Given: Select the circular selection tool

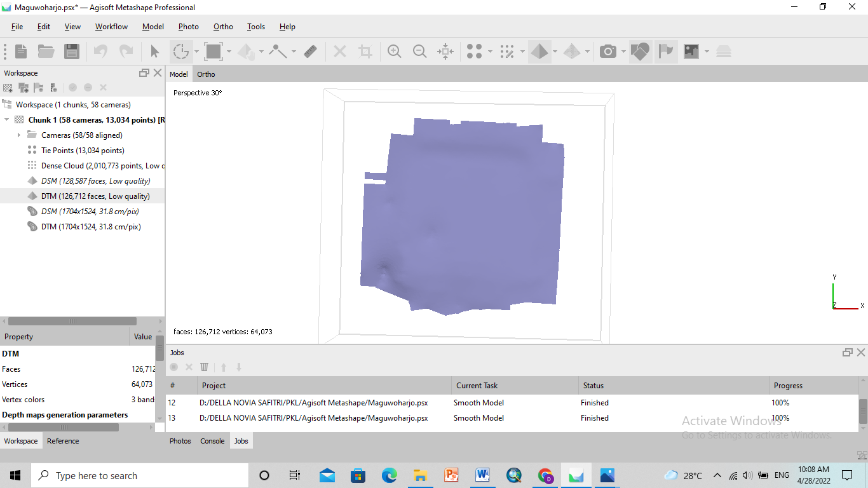Looking at the screenshot, I should click(181, 51).
